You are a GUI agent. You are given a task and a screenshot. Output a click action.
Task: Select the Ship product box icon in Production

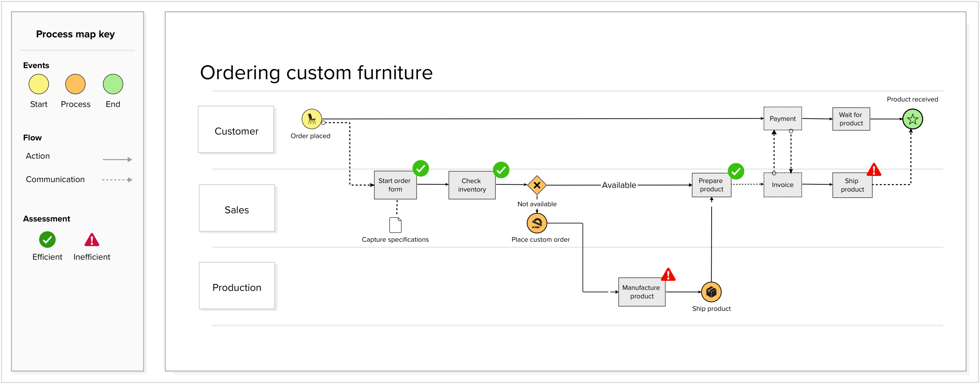coord(711,292)
